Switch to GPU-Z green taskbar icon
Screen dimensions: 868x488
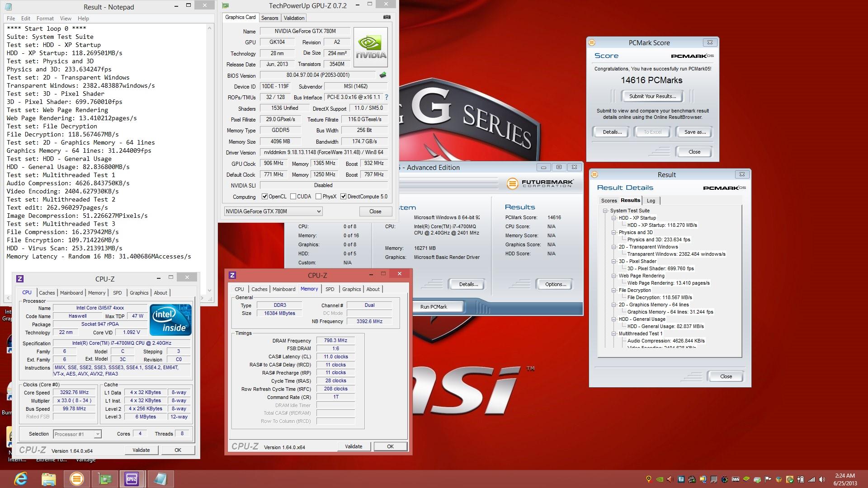[105, 479]
